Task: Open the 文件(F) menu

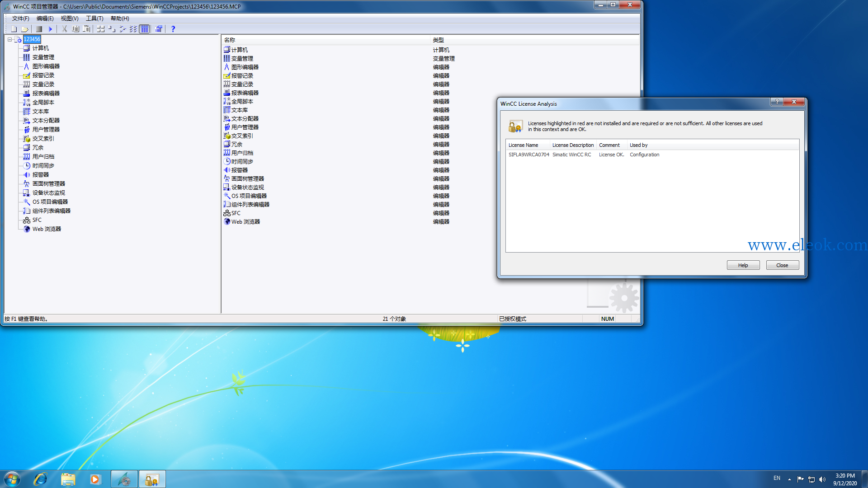Action: pos(20,19)
